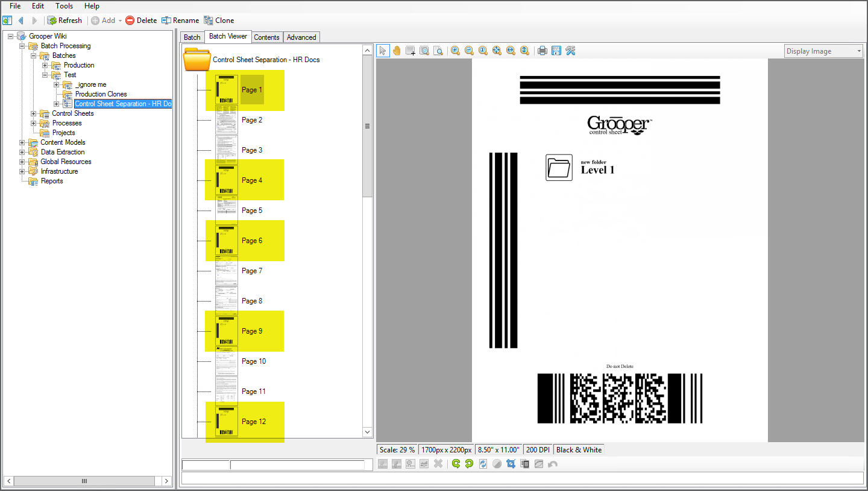
Task: Expand the _ignore me folder
Action: pos(57,84)
